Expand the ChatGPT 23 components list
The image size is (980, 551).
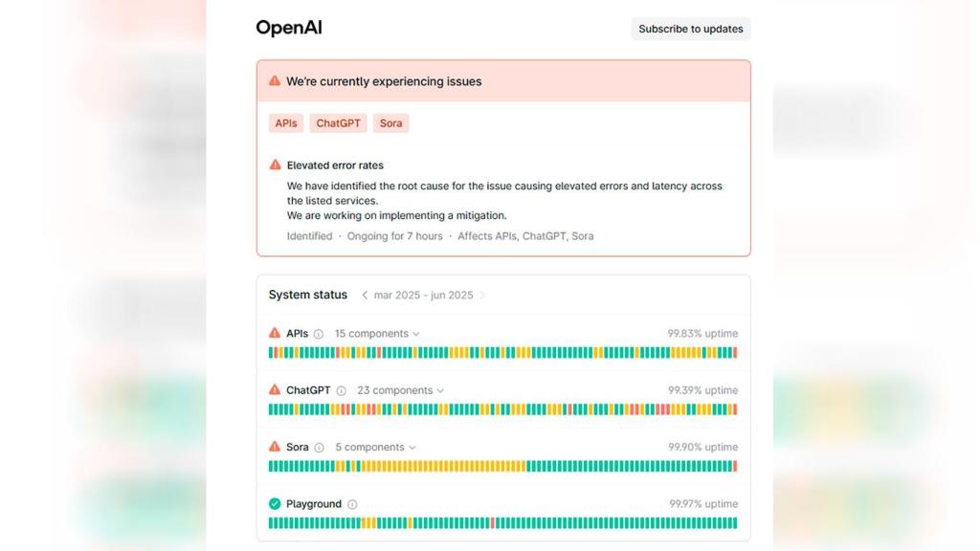(400, 390)
